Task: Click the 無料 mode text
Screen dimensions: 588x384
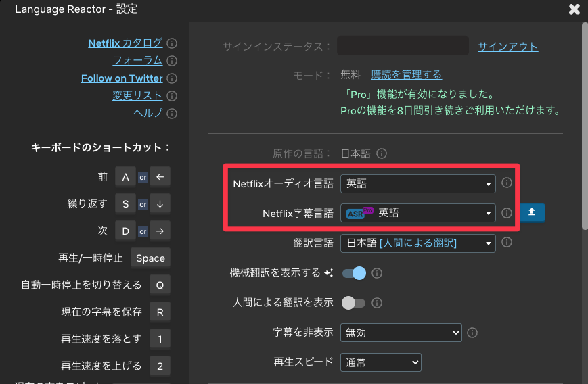Action: pos(350,74)
